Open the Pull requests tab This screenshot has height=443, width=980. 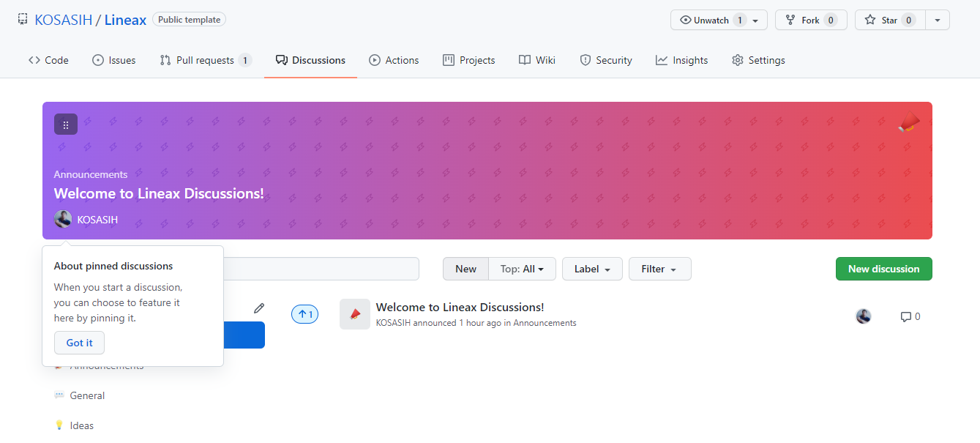206,60
